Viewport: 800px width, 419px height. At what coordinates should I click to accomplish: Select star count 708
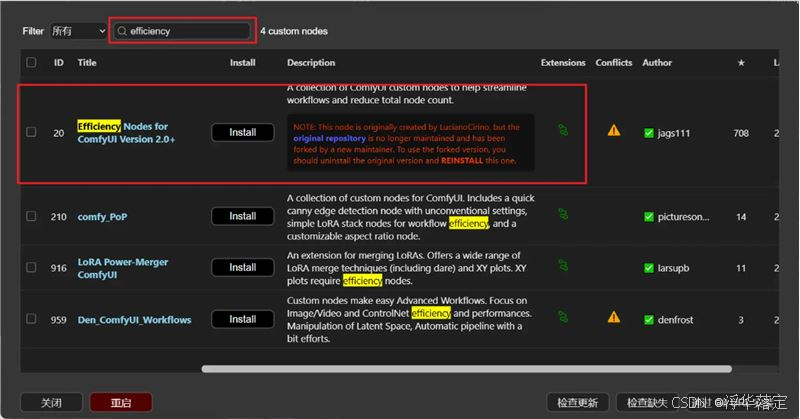coord(741,133)
